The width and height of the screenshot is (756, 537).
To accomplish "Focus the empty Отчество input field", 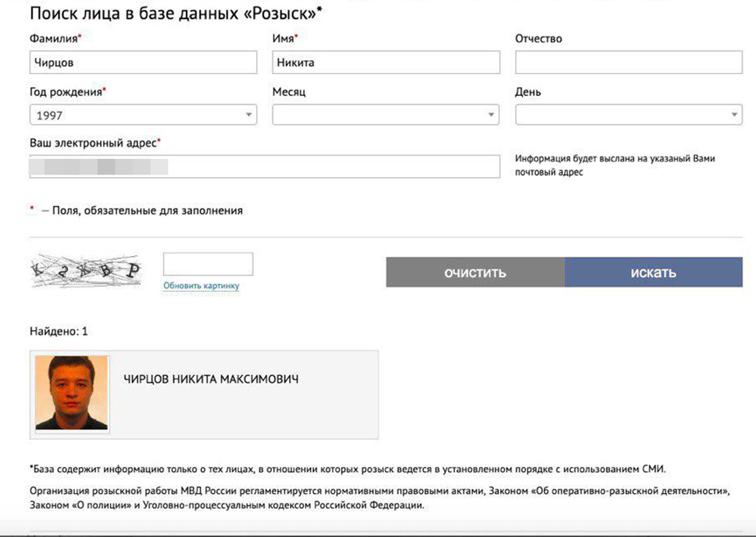I will [x=629, y=63].
